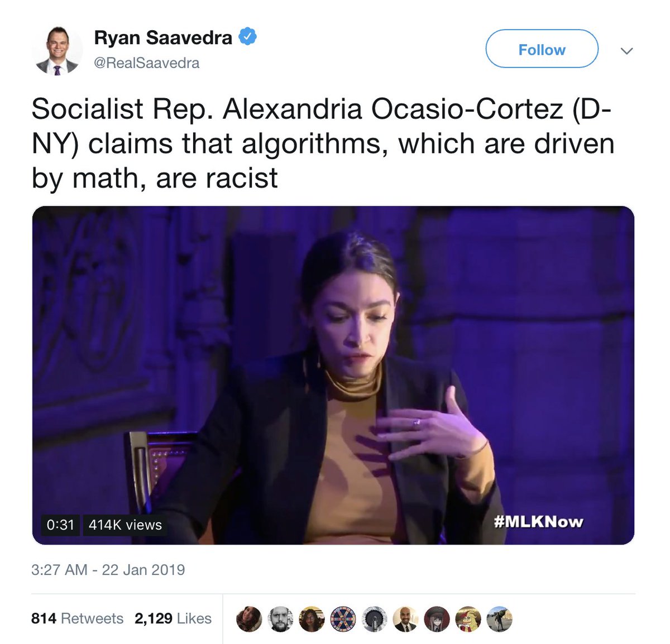The image size is (670, 644).
Task: Follow Ryan Saavedra with the Follow button
Action: click(542, 49)
